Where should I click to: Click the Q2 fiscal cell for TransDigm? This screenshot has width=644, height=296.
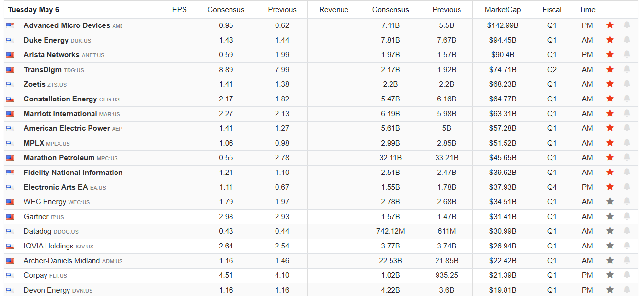pos(552,70)
